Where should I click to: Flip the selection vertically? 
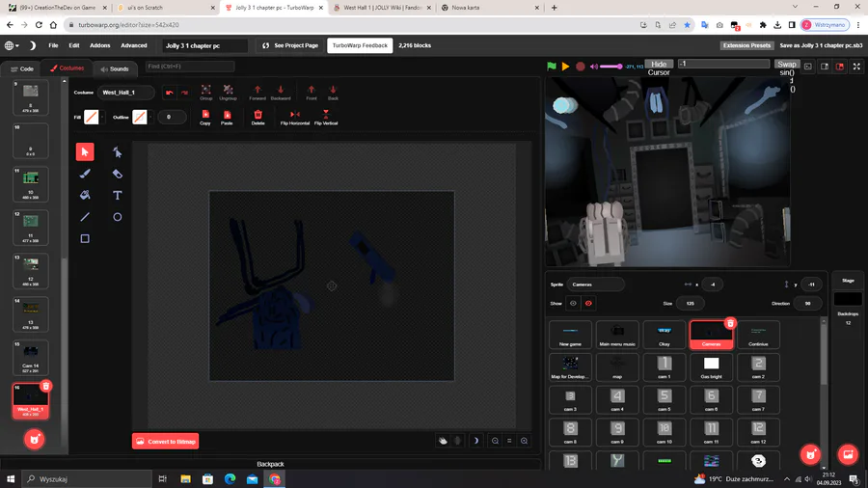click(326, 118)
